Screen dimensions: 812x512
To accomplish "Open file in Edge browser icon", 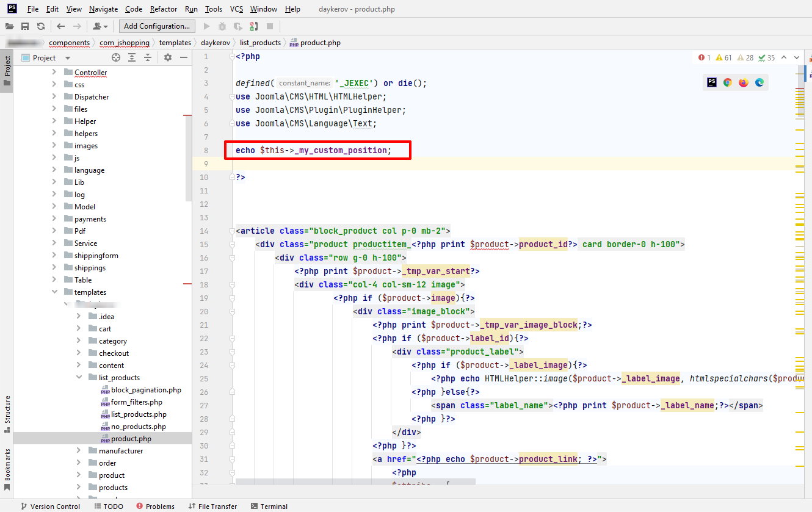I will coord(759,82).
